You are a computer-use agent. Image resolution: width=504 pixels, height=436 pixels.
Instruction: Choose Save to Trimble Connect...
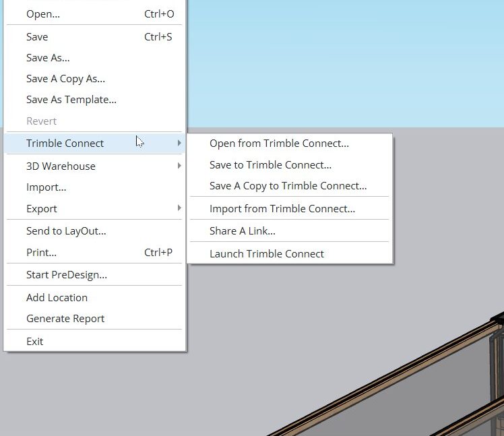coord(290,165)
